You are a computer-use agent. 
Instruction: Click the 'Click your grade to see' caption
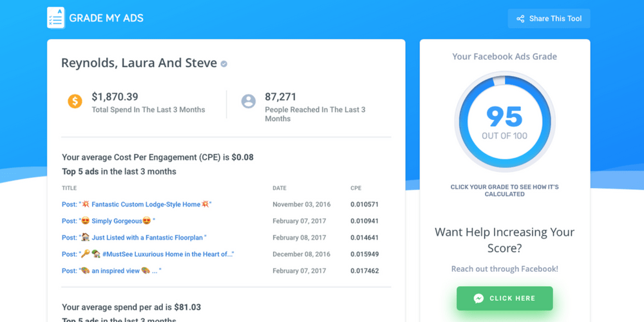[x=504, y=191]
